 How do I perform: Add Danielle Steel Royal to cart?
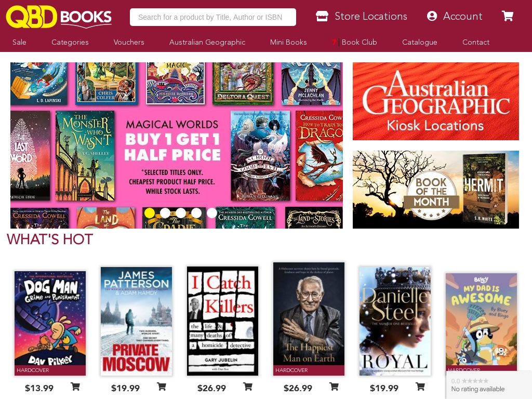(420, 387)
